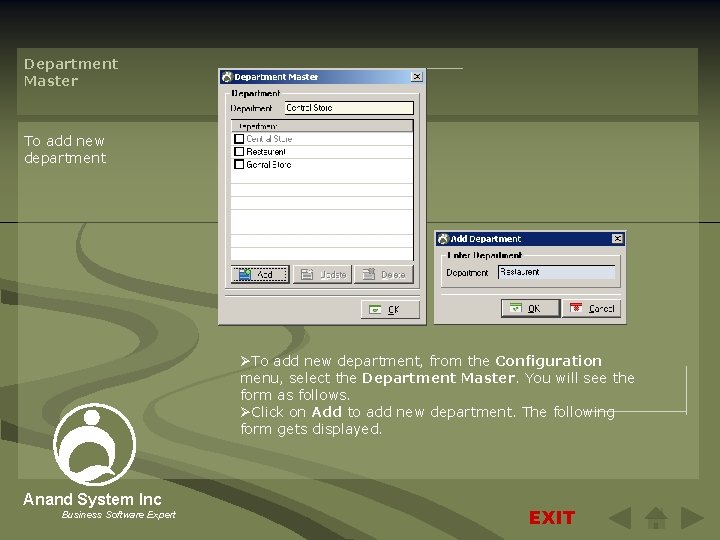The height and width of the screenshot is (540, 720).
Task: Select the General Store row text
Action: coord(269,164)
